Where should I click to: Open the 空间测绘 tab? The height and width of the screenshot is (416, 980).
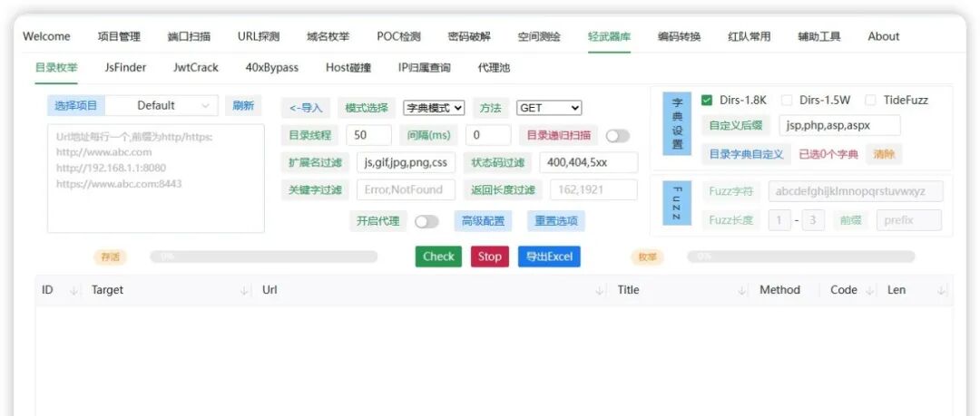pyautogui.click(x=539, y=36)
